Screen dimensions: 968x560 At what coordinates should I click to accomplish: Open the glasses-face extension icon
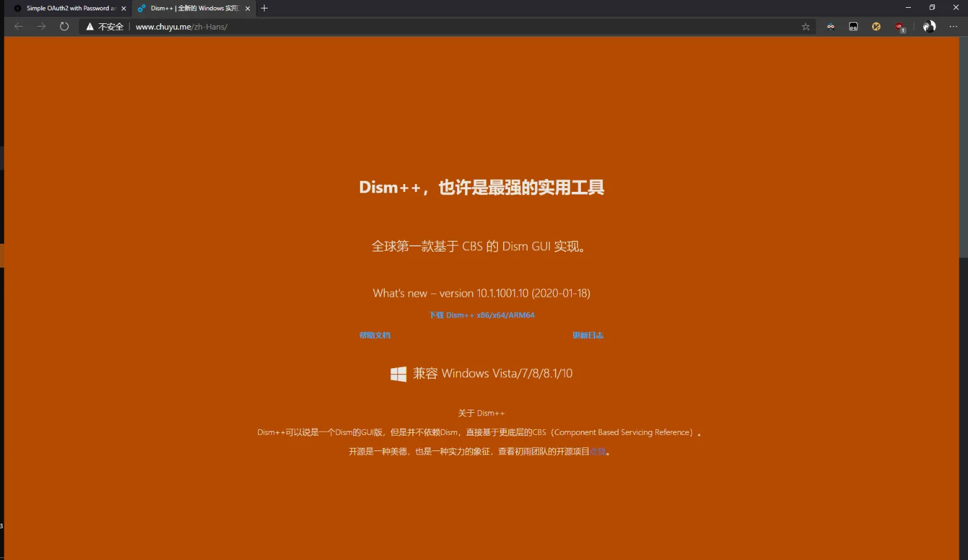831,27
